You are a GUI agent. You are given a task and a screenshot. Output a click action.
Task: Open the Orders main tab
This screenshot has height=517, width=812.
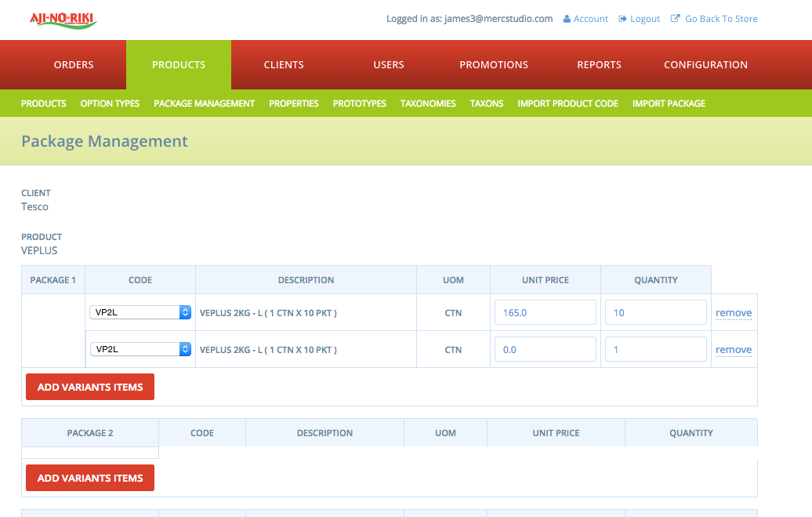(74, 65)
